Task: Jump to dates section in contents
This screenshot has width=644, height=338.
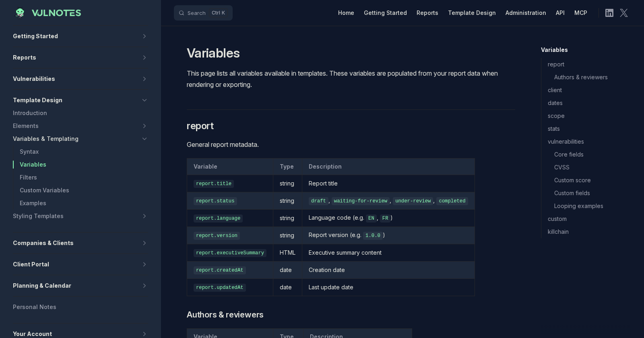Action: [555, 103]
